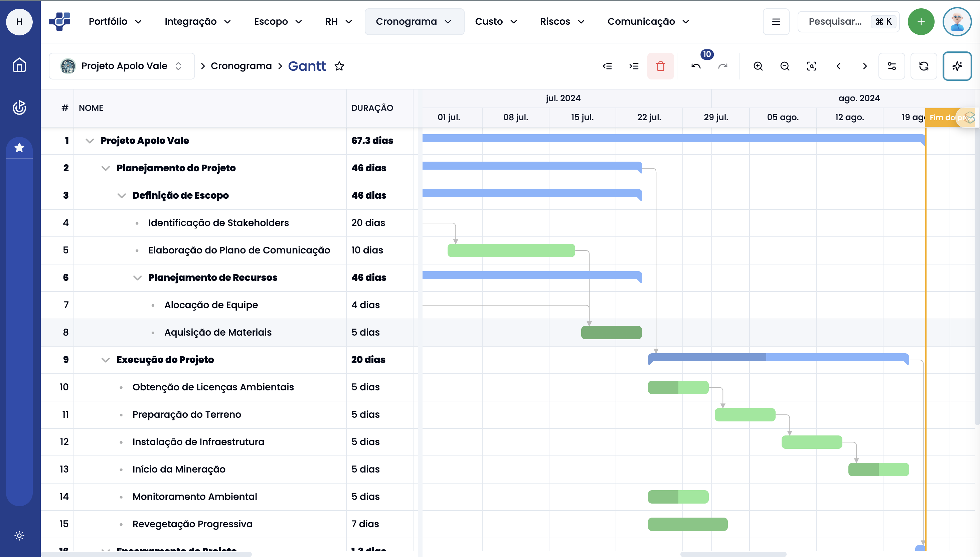The width and height of the screenshot is (980, 557).
Task: Open RH menu
Action: pyautogui.click(x=338, y=22)
